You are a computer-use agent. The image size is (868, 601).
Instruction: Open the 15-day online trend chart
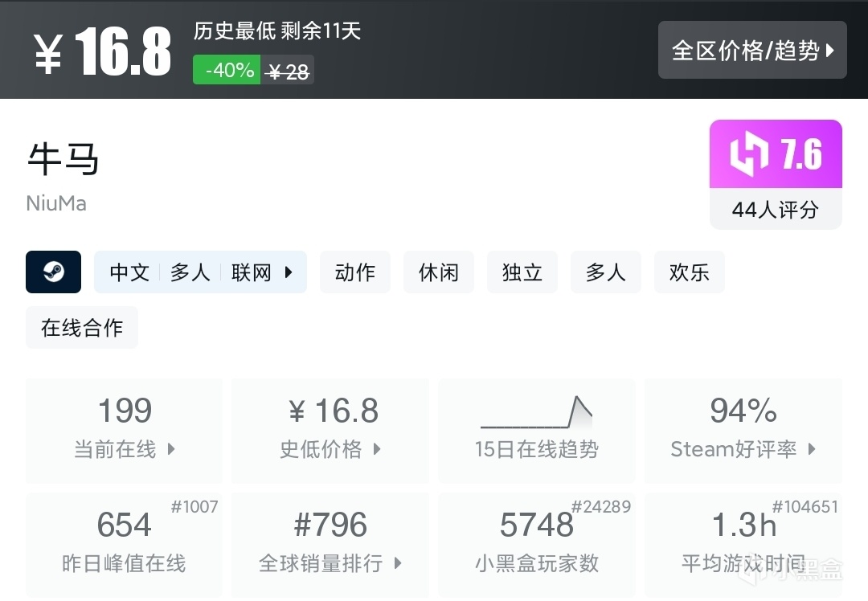tap(536, 431)
